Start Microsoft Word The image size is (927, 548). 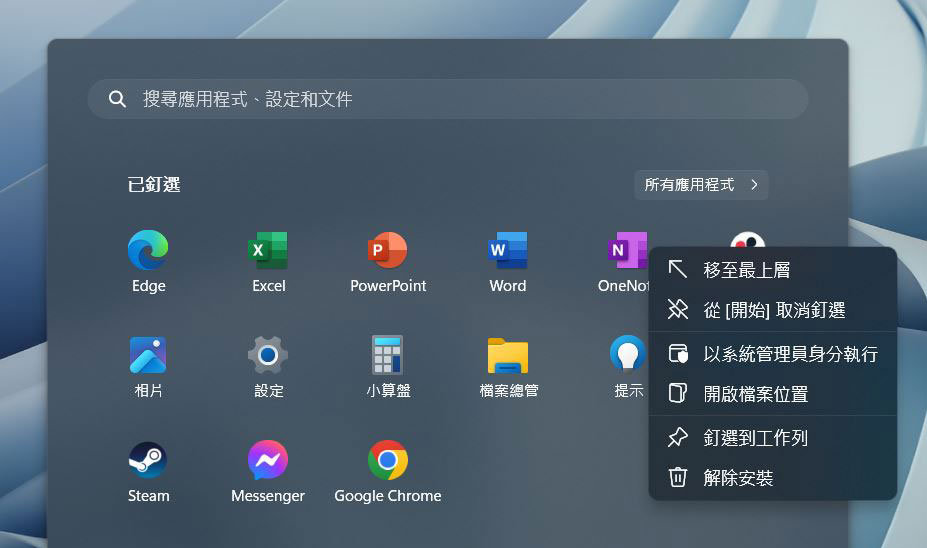508,261
